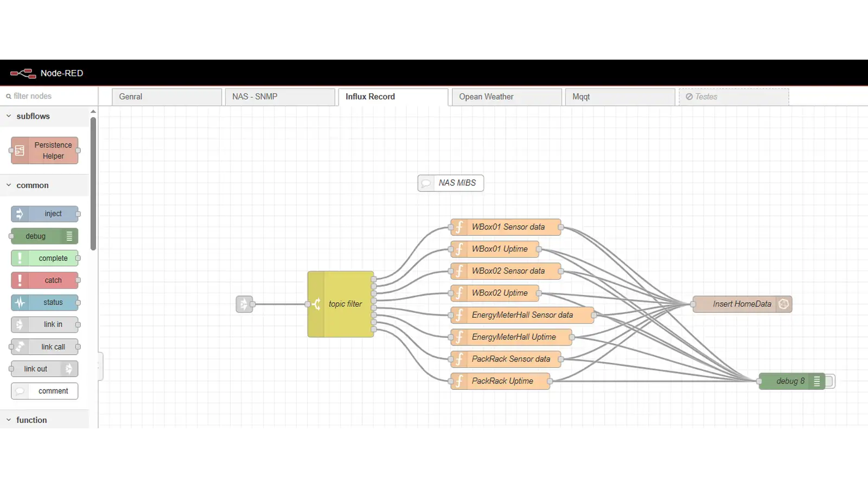The width and height of the screenshot is (868, 488).
Task: Click the inject node arrow icon in palette
Action: 20,214
